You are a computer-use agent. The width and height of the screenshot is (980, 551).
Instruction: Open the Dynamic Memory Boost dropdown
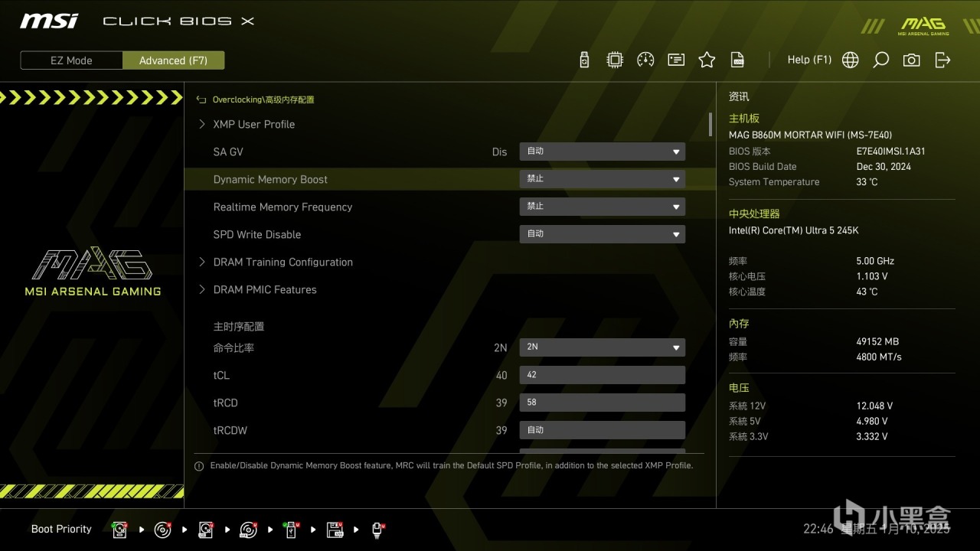pyautogui.click(x=603, y=179)
